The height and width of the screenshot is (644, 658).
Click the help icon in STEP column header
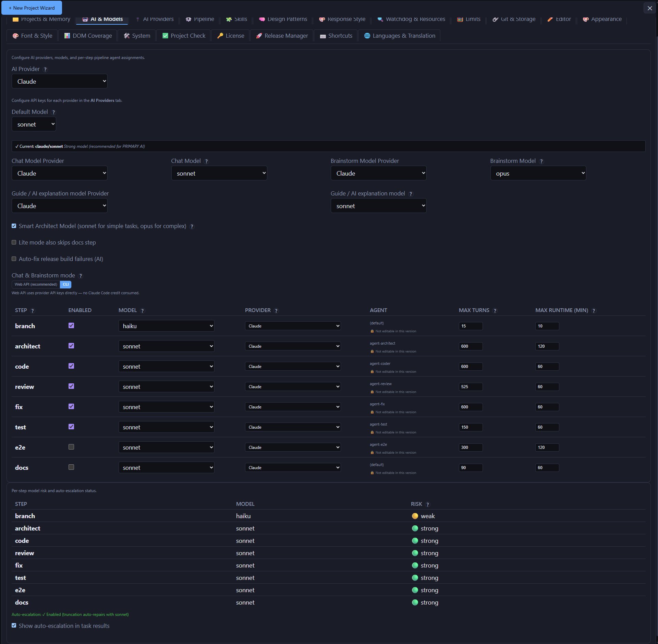pyautogui.click(x=33, y=311)
